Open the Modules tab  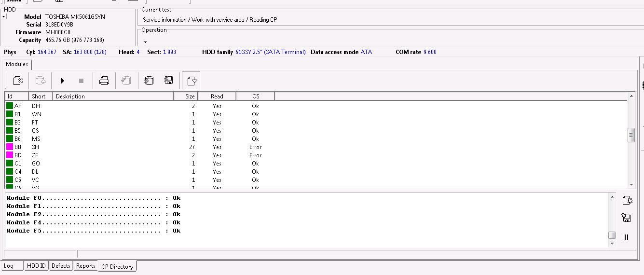tap(17, 64)
